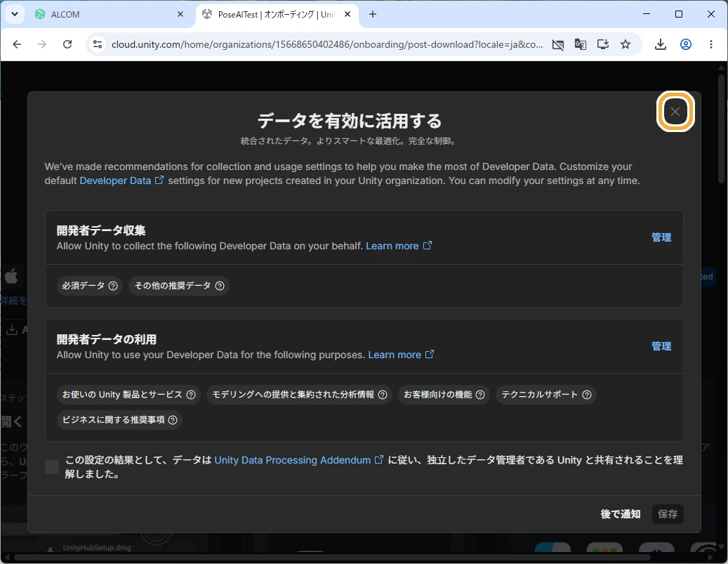
Task: Click help icon on ビジネスに関する推奨事項 chip
Action: (x=173, y=420)
